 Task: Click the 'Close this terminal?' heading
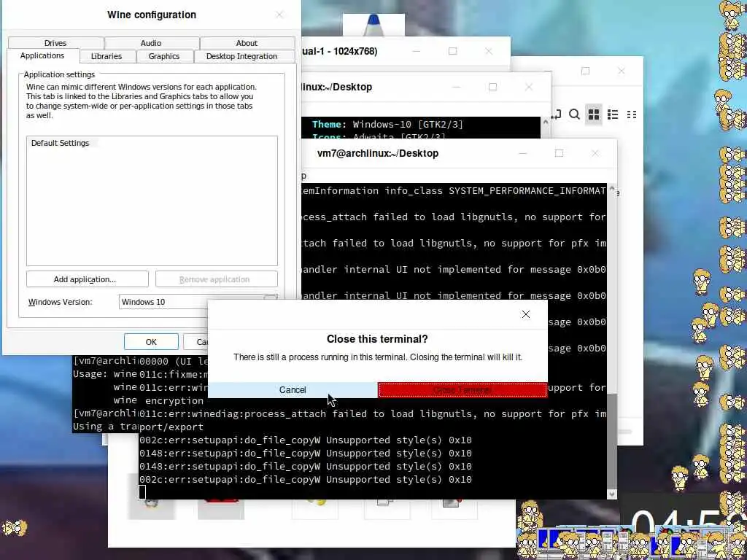[x=377, y=339]
